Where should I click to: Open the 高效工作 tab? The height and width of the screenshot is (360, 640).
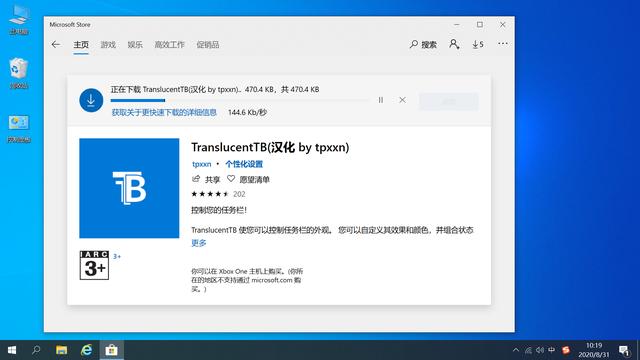(169, 44)
